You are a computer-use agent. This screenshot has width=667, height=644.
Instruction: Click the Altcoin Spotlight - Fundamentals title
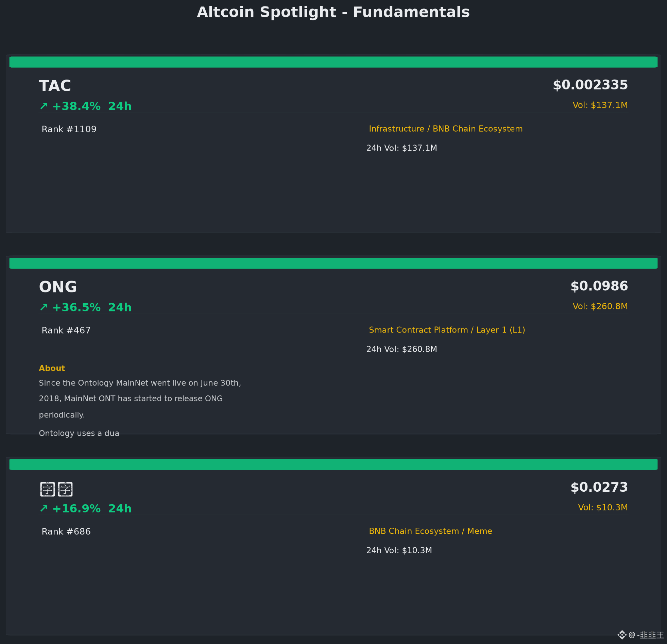tap(333, 12)
